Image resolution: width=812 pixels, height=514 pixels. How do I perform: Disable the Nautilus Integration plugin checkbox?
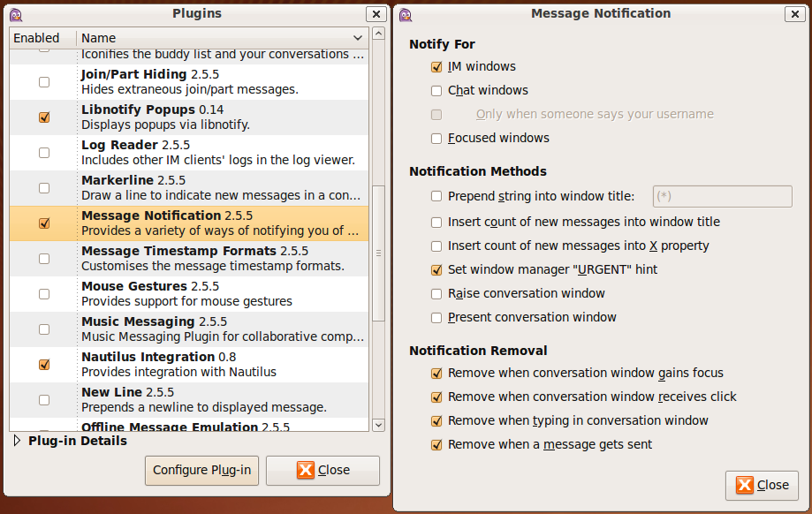click(x=44, y=365)
